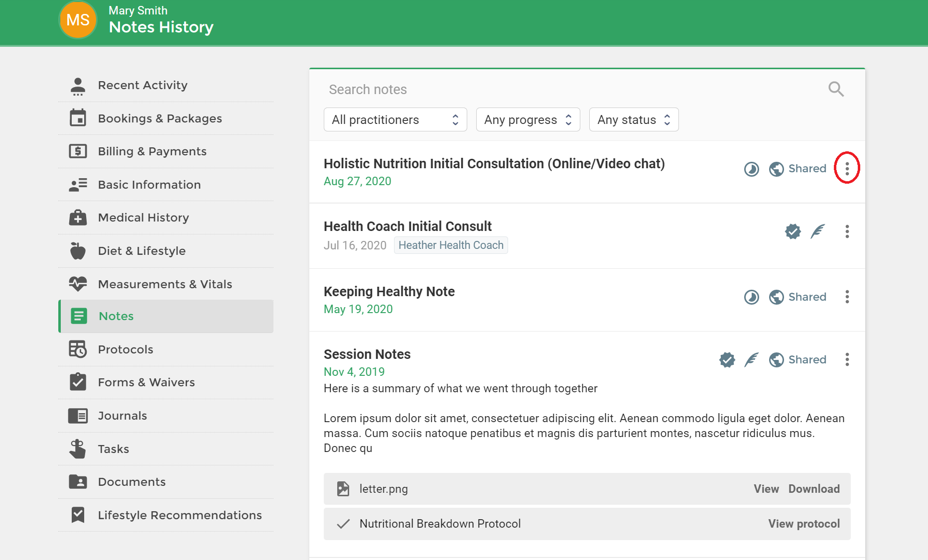Open Measurements & Vitals label in sidebar
Viewport: 928px width, 560px height.
(165, 284)
